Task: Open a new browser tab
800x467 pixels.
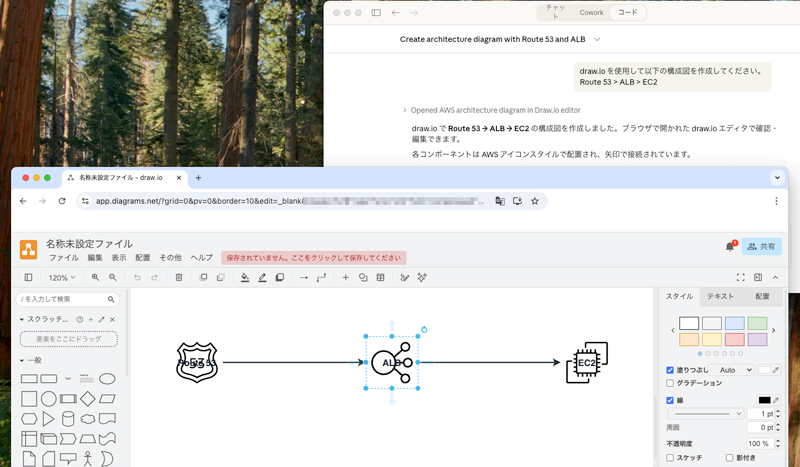Action: tap(198, 178)
